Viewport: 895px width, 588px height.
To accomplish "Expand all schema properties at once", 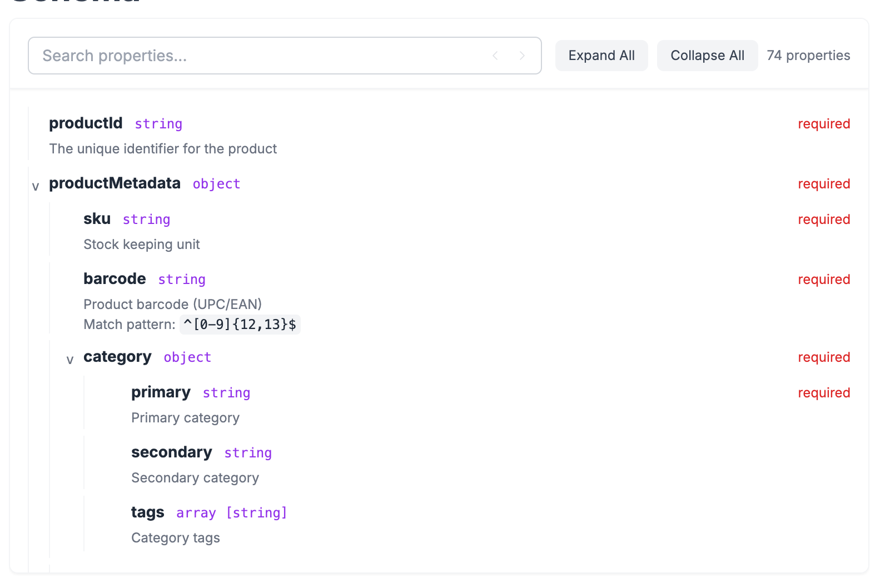I will (x=601, y=55).
